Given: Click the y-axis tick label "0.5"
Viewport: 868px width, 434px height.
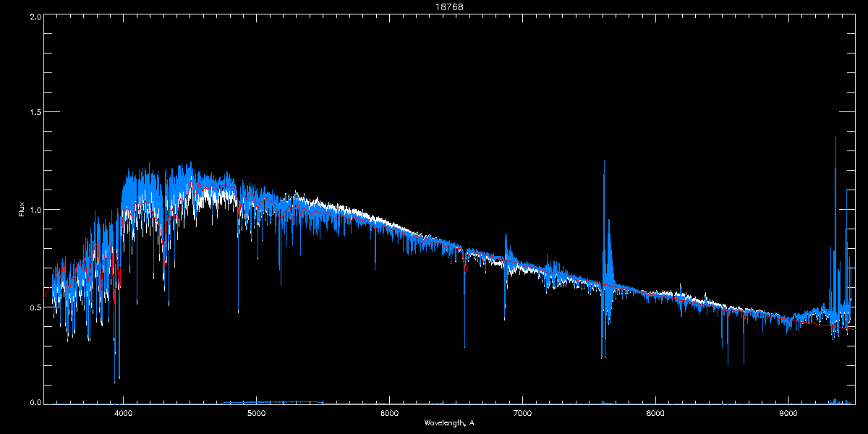Looking at the screenshot, I should (35, 307).
